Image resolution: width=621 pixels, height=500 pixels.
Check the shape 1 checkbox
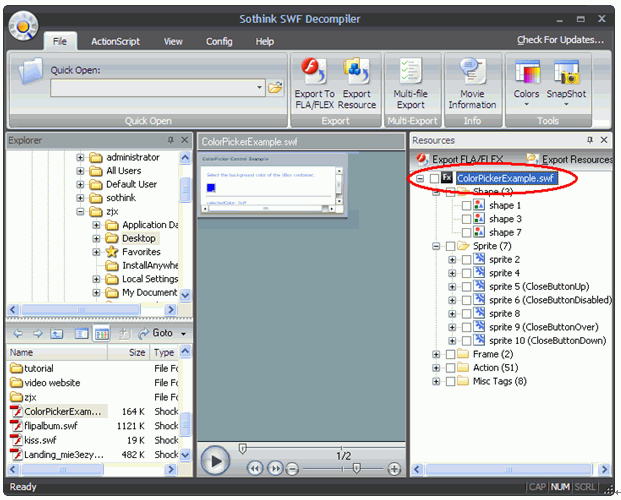[x=467, y=205]
